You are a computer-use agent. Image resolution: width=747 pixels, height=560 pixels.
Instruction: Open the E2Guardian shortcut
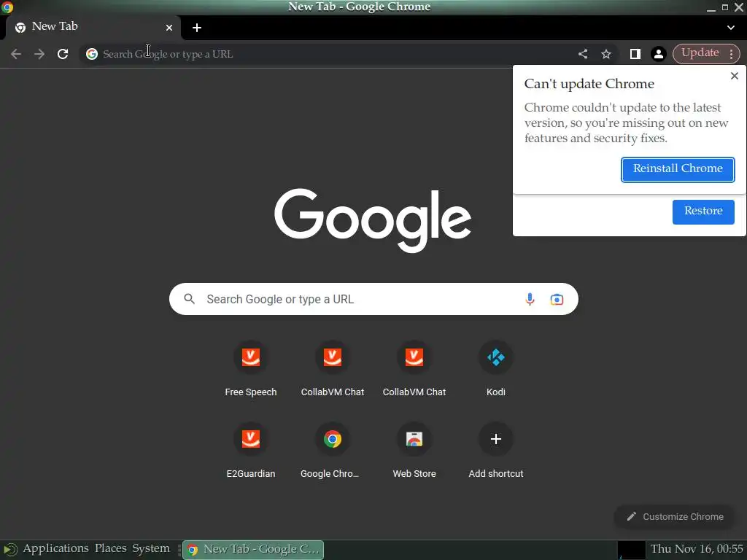(251, 451)
